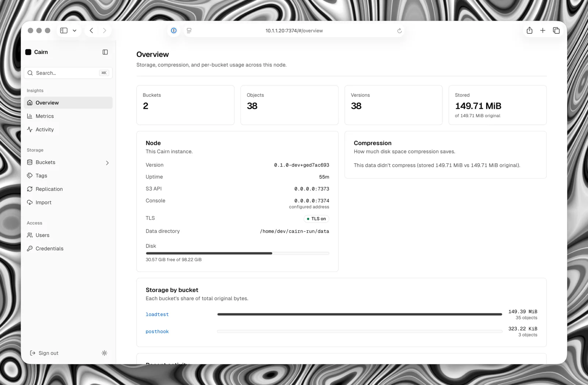Click the Buckets count card
This screenshot has width=588, height=385.
(185, 105)
